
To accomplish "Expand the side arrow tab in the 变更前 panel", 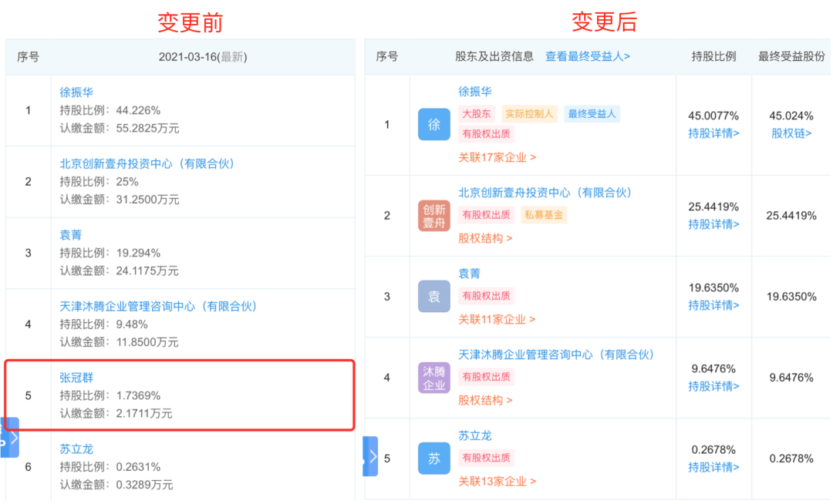I will click(10, 438).
